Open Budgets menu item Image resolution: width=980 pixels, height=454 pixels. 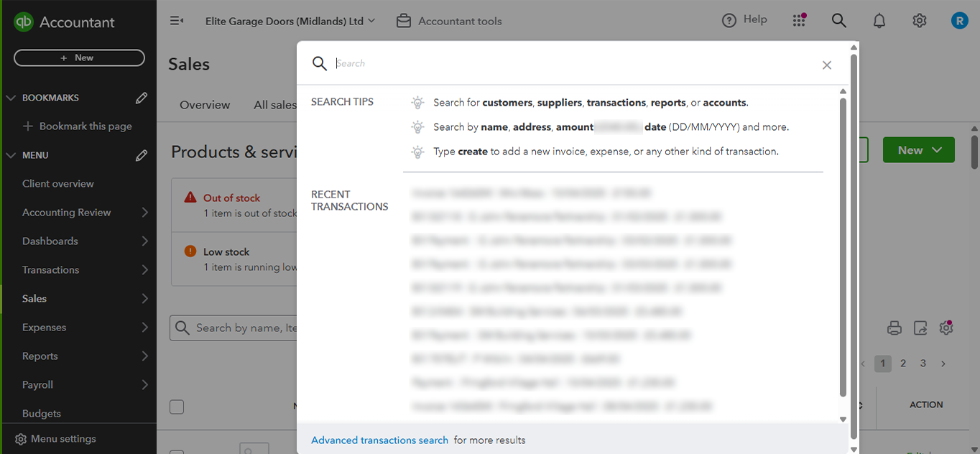42,414
